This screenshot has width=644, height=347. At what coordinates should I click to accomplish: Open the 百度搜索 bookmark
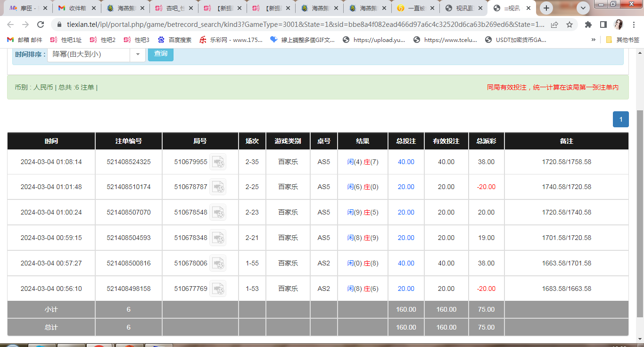coord(174,40)
